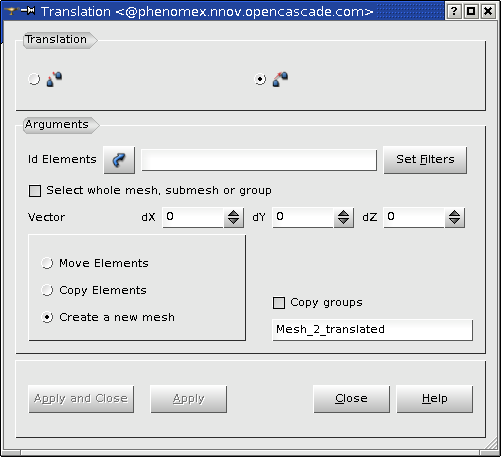Click the maximize window icon

pyautogui.click(x=471, y=11)
